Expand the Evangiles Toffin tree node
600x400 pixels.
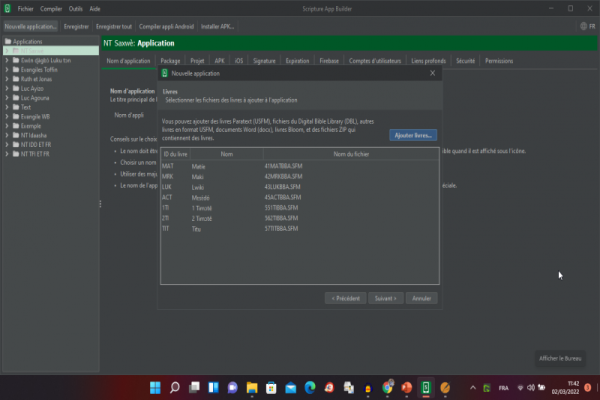click(x=7, y=69)
